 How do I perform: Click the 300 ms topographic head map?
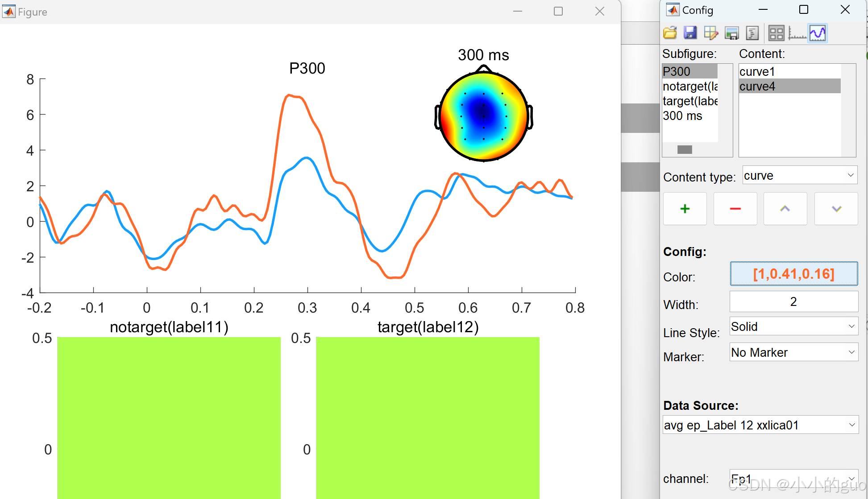point(484,115)
